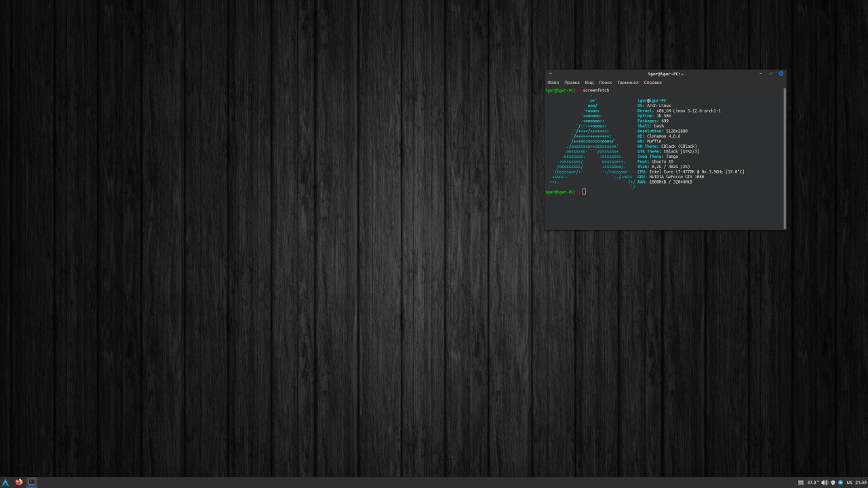Viewport: 868px width, 488px height.
Task: Select the terminal window in taskbar
Action: pyautogui.click(x=31, y=483)
